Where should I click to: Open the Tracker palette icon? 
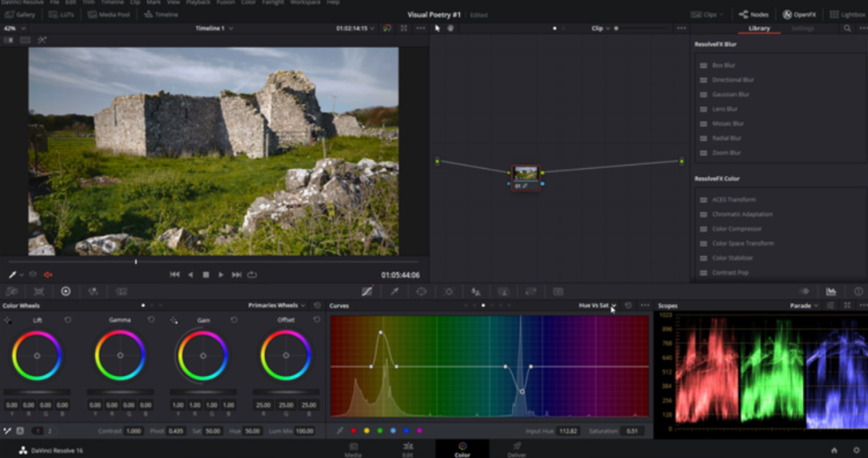(x=448, y=292)
